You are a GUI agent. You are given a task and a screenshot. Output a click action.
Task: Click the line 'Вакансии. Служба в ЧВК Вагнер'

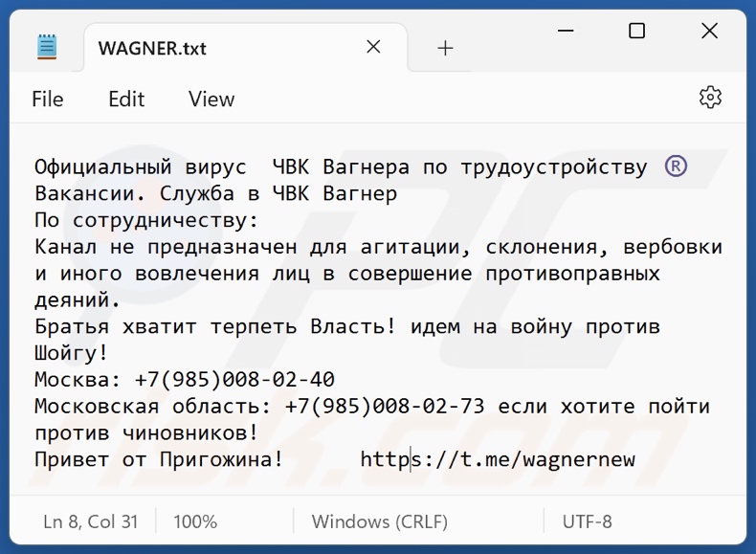point(216,193)
